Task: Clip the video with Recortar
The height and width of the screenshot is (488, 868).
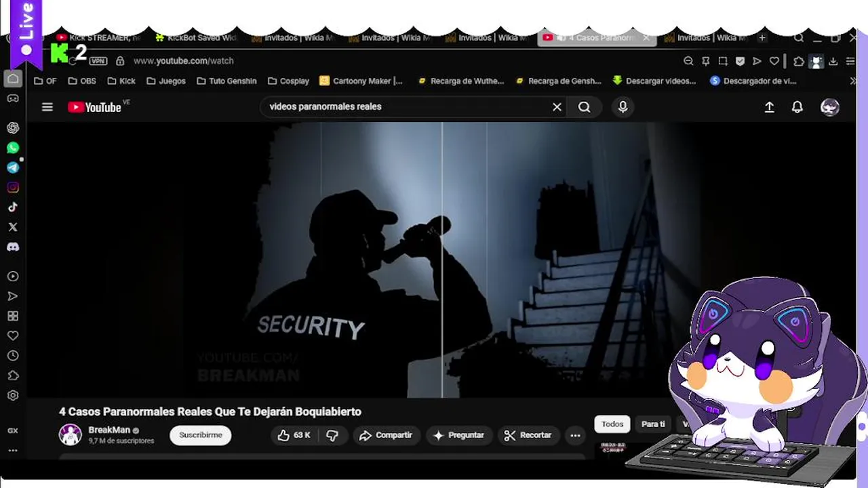Action: point(528,435)
